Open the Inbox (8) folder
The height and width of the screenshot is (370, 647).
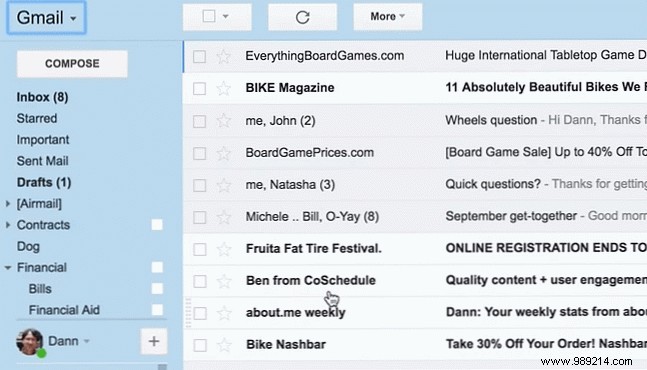42,97
